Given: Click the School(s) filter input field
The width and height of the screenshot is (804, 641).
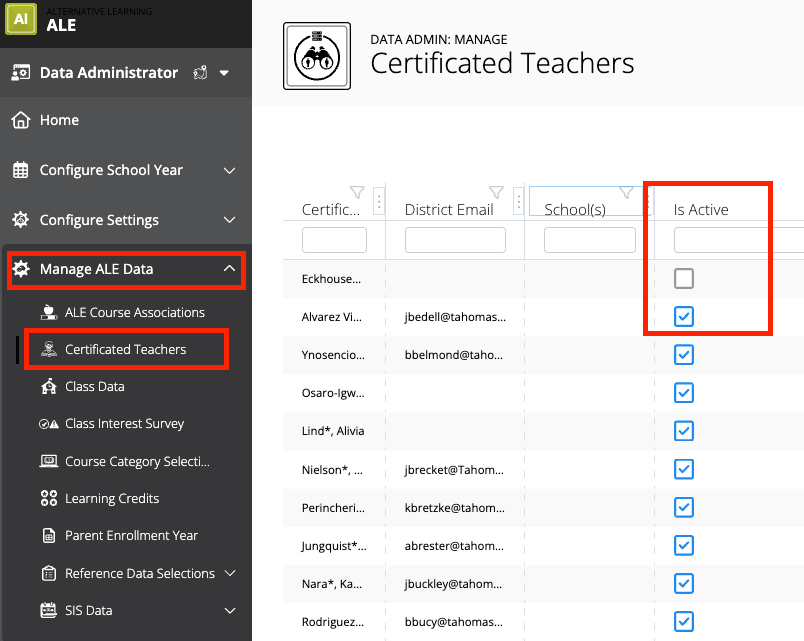Looking at the screenshot, I should (588, 239).
